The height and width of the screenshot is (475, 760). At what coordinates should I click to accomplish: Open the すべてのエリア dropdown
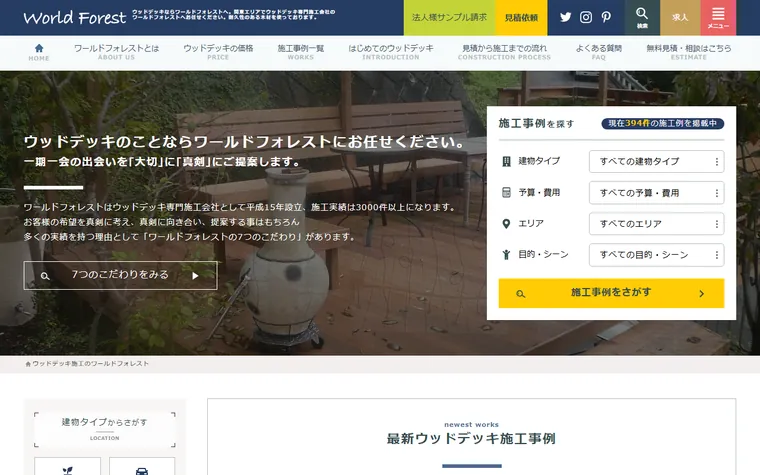[656, 224]
